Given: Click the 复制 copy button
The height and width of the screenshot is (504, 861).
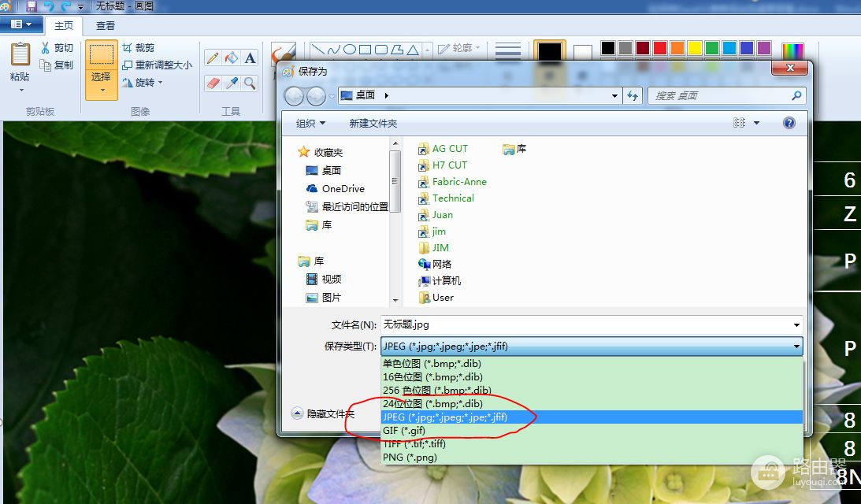Looking at the screenshot, I should point(57,65).
